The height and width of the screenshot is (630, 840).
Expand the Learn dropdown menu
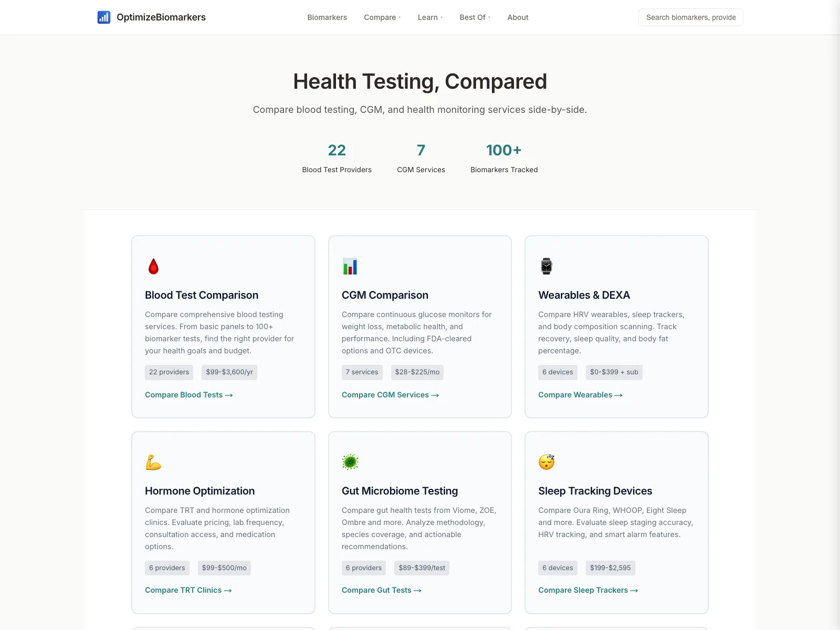[430, 17]
